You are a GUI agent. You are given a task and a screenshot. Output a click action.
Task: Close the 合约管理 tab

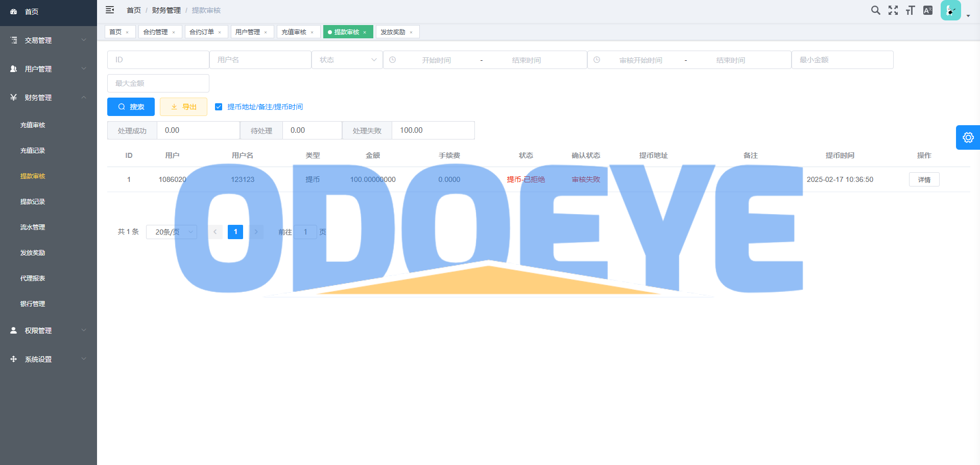click(x=174, y=32)
